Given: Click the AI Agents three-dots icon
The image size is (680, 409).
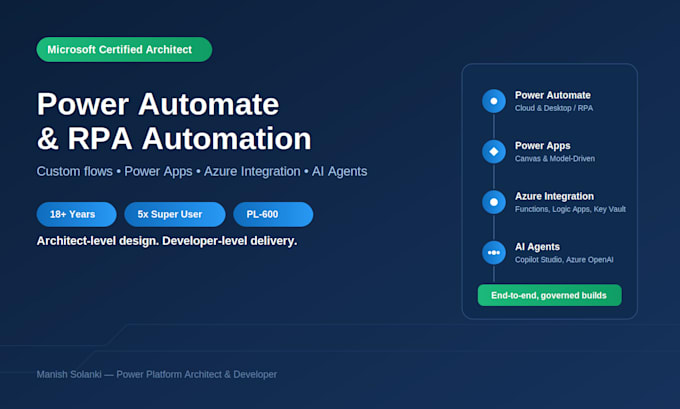Looking at the screenshot, I should coord(494,252).
